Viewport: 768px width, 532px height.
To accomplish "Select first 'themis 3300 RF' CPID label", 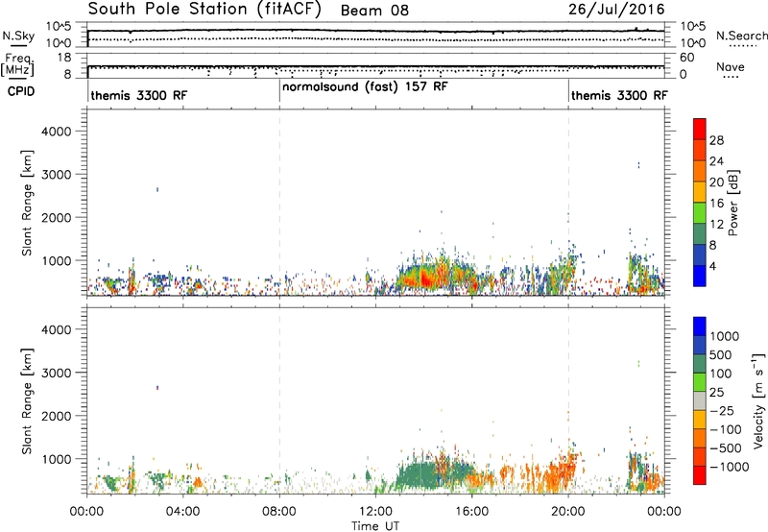I will pyautogui.click(x=138, y=95).
